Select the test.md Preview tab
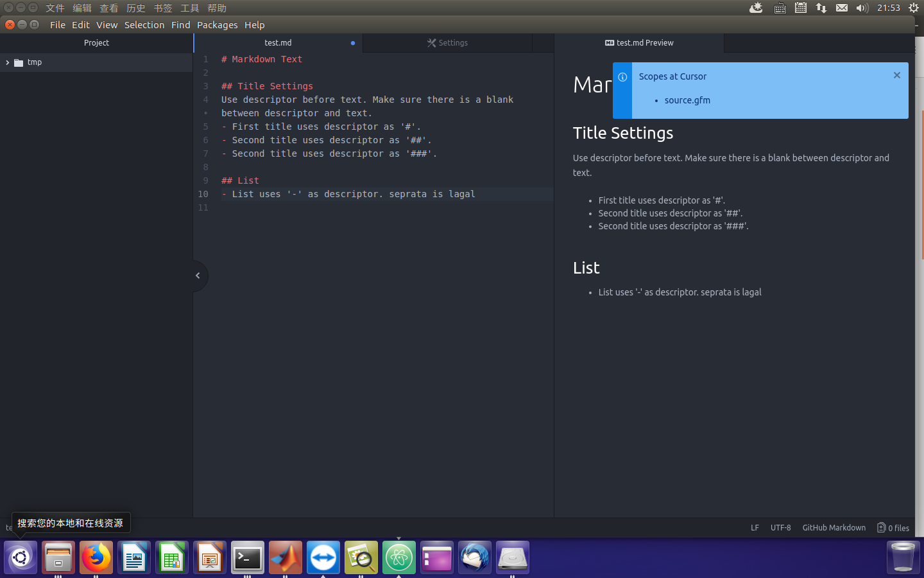The image size is (924, 578). (639, 42)
